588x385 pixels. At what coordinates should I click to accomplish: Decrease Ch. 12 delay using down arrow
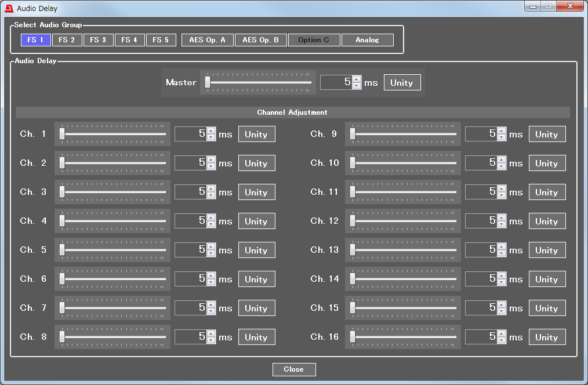(x=502, y=224)
